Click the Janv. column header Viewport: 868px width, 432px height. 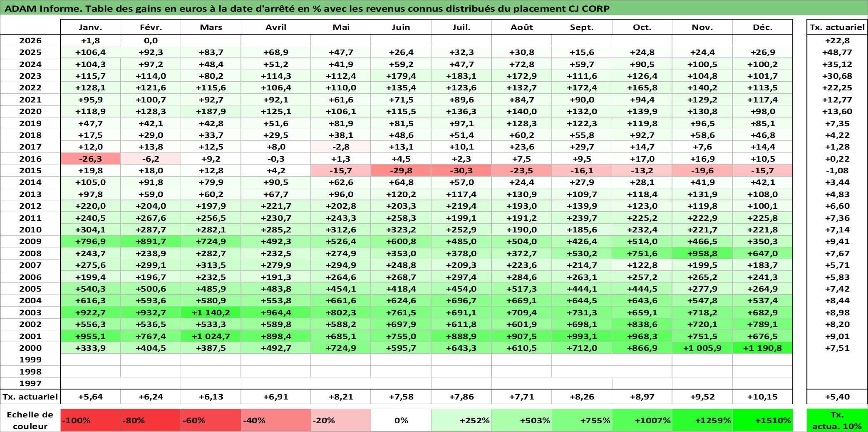point(91,27)
